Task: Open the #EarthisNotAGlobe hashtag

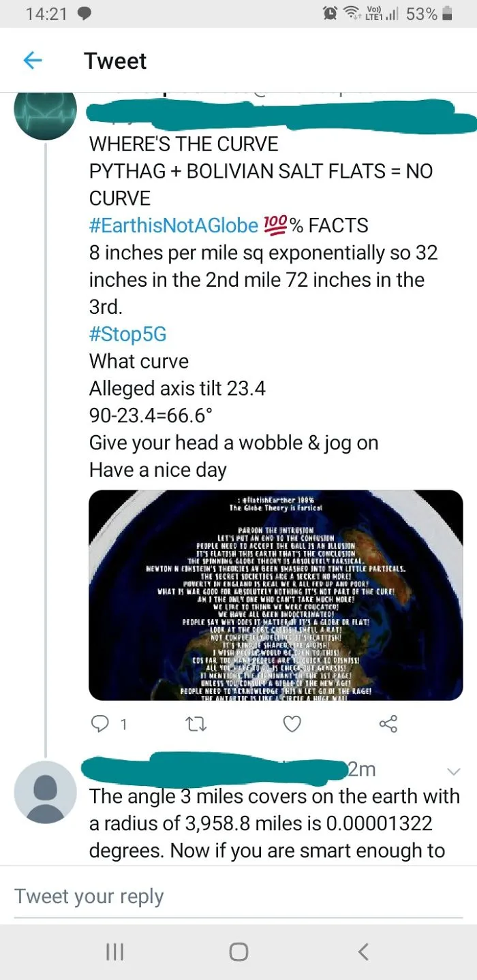Action: click(174, 225)
